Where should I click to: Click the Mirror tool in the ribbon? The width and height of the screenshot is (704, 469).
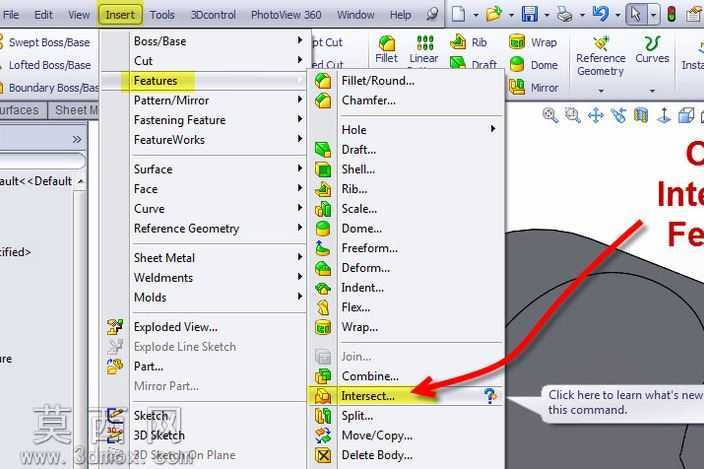pos(533,87)
